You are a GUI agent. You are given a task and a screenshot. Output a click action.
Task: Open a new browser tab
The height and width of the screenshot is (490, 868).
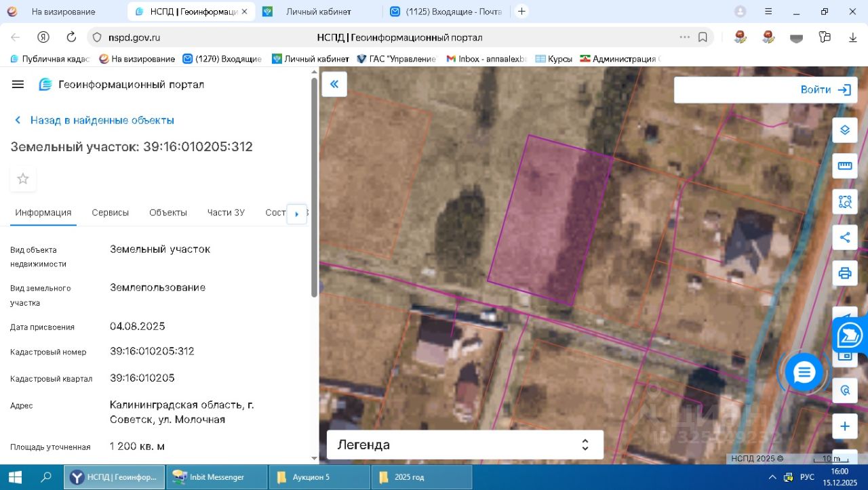click(521, 12)
